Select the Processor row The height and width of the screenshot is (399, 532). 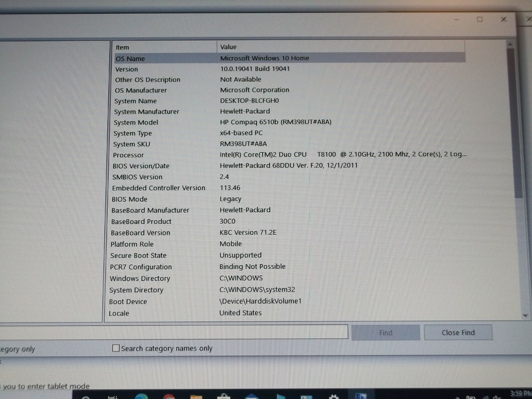290,155
